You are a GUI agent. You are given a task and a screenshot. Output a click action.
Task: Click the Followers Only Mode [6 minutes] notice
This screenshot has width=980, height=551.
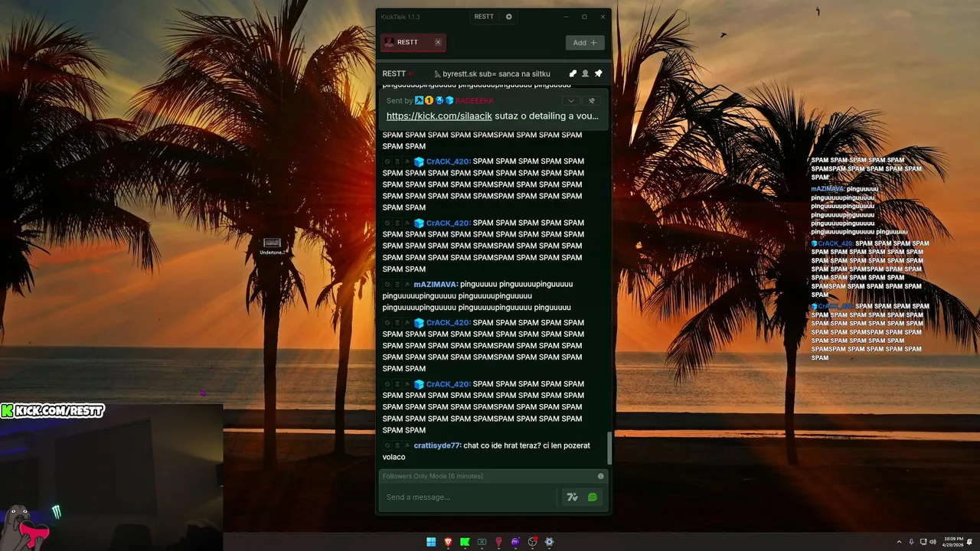tap(433, 476)
